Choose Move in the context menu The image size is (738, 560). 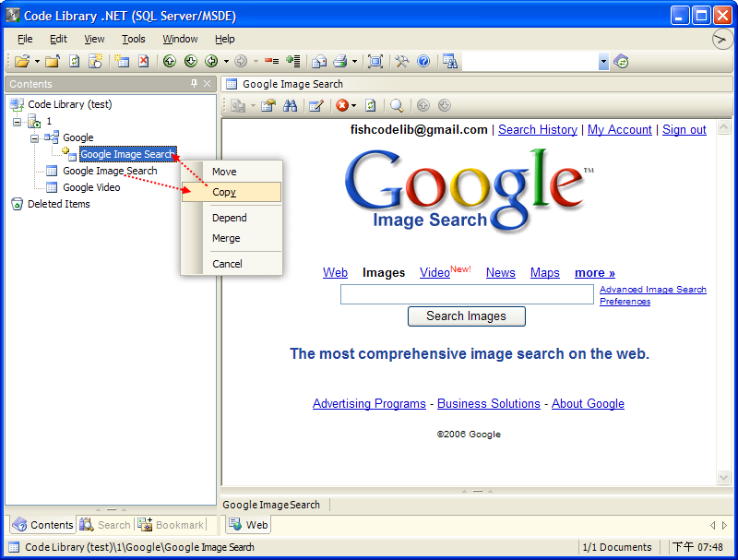(x=232, y=172)
